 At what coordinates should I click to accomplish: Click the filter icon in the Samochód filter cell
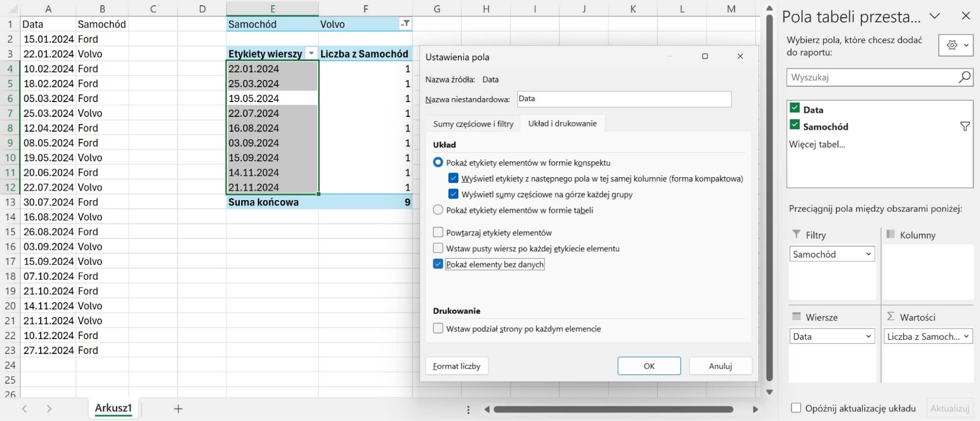click(x=405, y=24)
